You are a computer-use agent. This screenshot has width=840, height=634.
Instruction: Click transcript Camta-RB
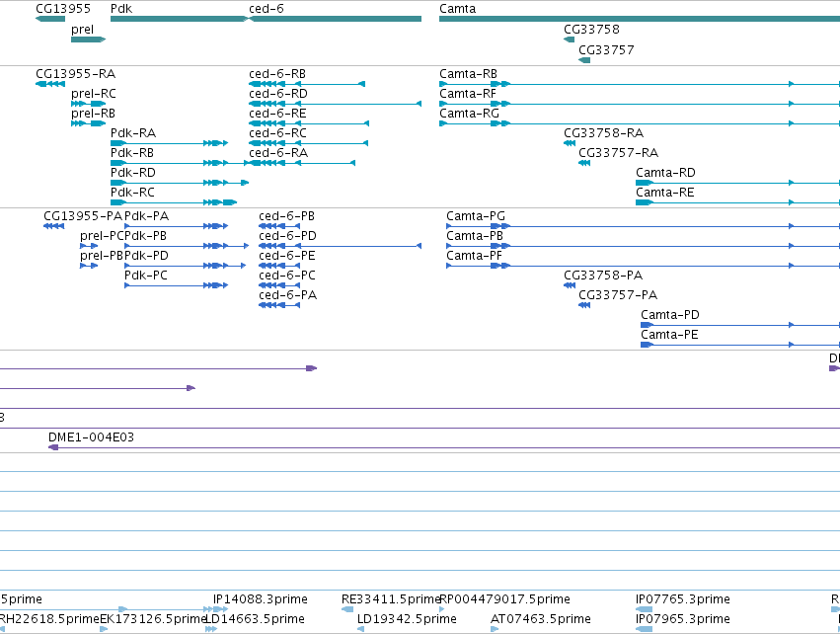click(468, 74)
